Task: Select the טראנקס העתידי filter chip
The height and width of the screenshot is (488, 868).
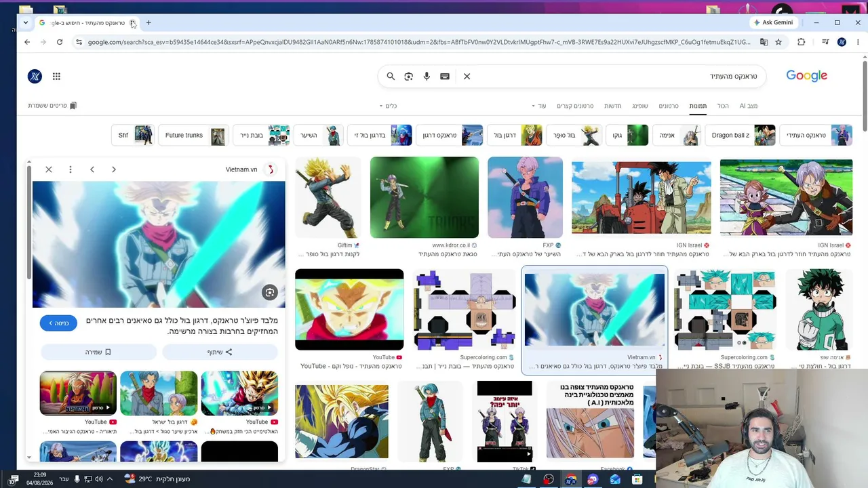Action: pyautogui.click(x=816, y=136)
